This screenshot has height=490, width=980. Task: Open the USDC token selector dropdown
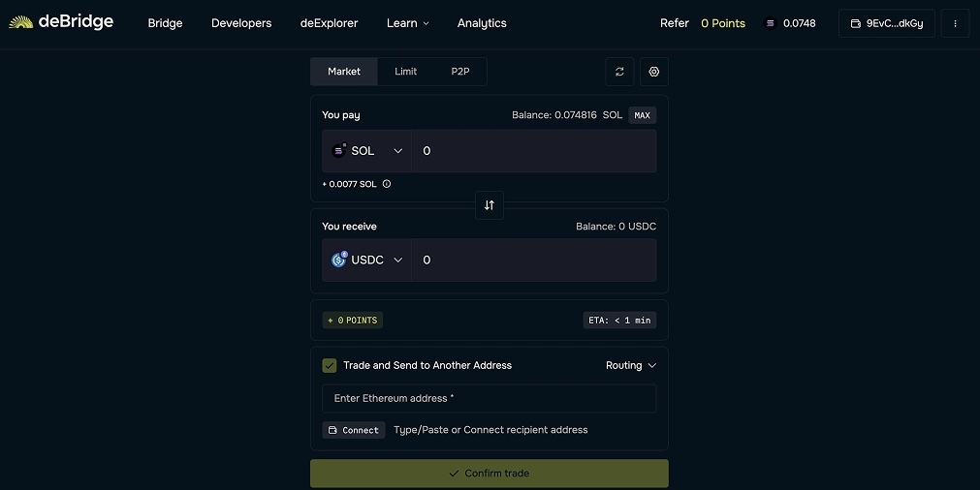[x=367, y=260]
